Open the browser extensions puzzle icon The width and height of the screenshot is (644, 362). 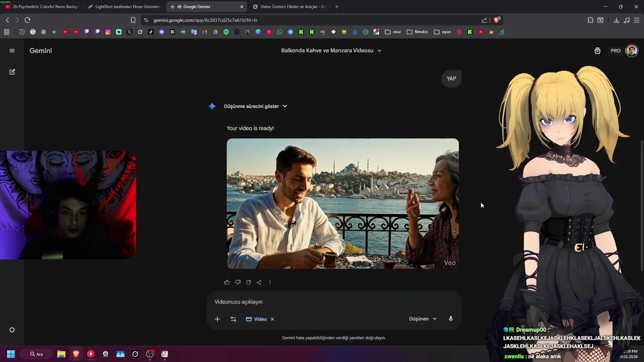[590, 20]
